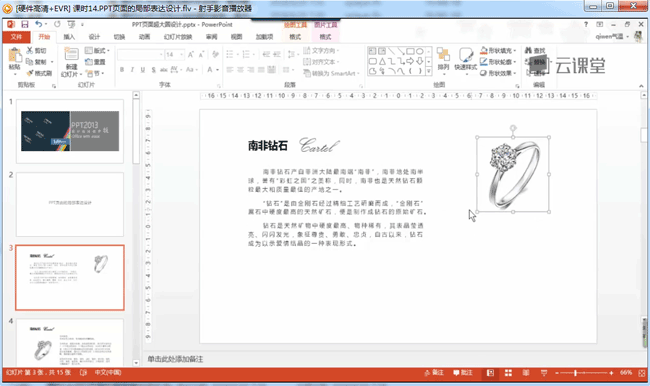This screenshot has height=386, width=650.
Task: Toggle Text Shadow formatting
Action: (153, 70)
